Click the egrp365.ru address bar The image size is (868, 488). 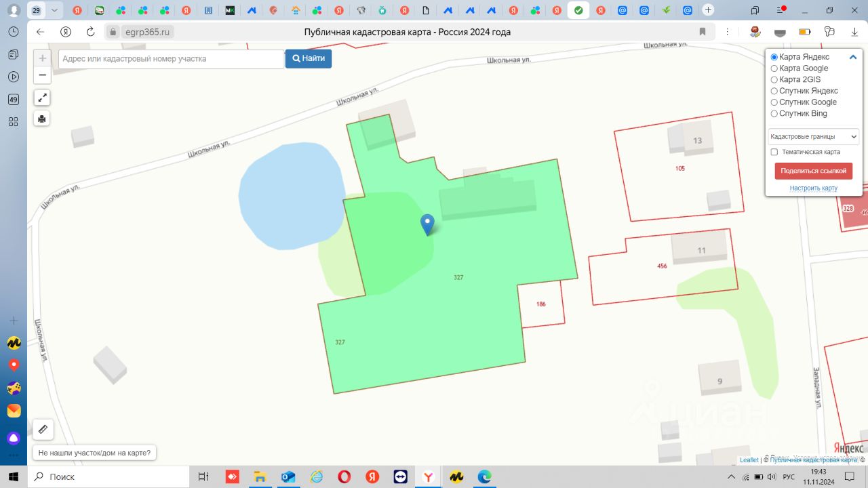(x=148, y=32)
